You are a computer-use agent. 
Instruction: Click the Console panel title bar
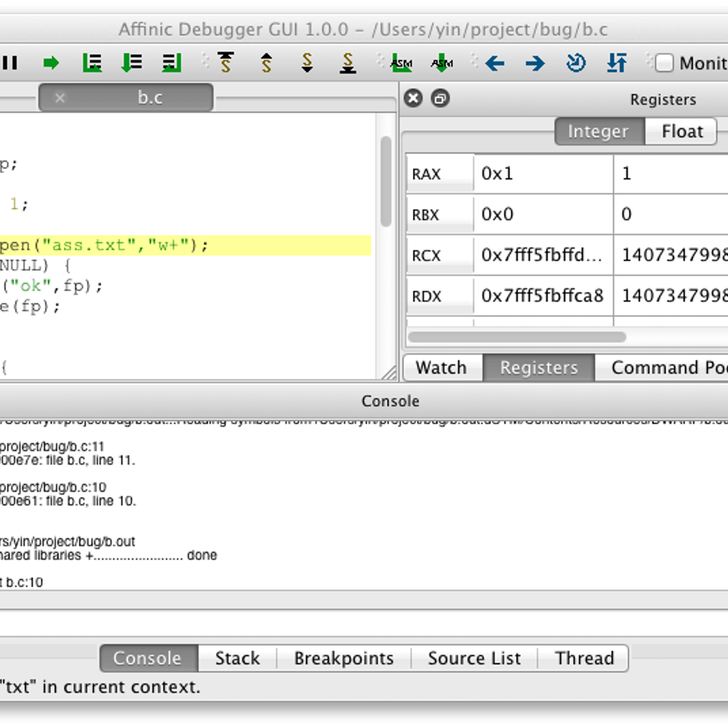(364, 401)
